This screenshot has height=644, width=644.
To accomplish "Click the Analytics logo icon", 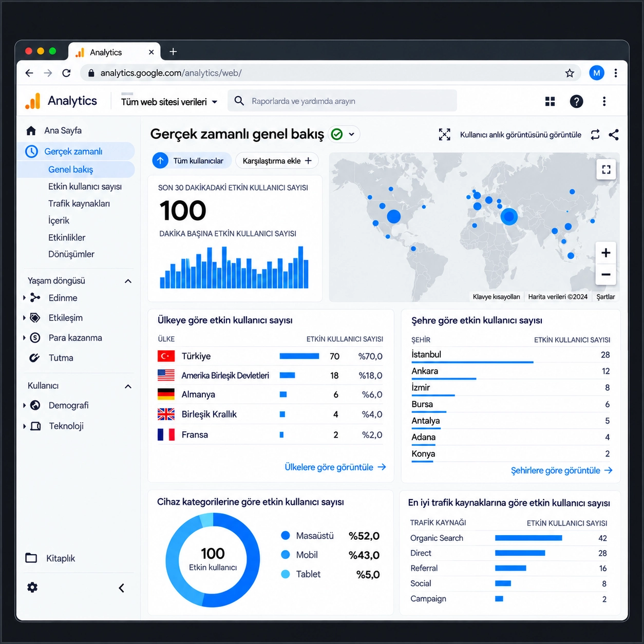I will pos(32,101).
